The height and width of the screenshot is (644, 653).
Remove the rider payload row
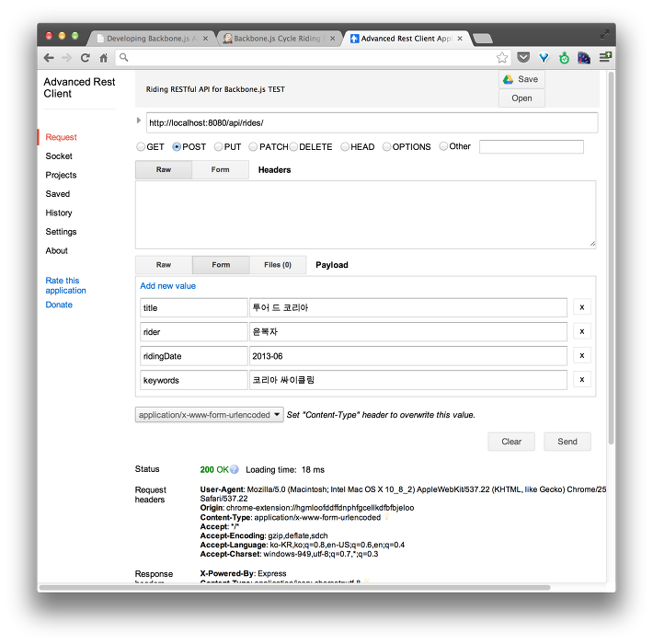pyautogui.click(x=582, y=331)
